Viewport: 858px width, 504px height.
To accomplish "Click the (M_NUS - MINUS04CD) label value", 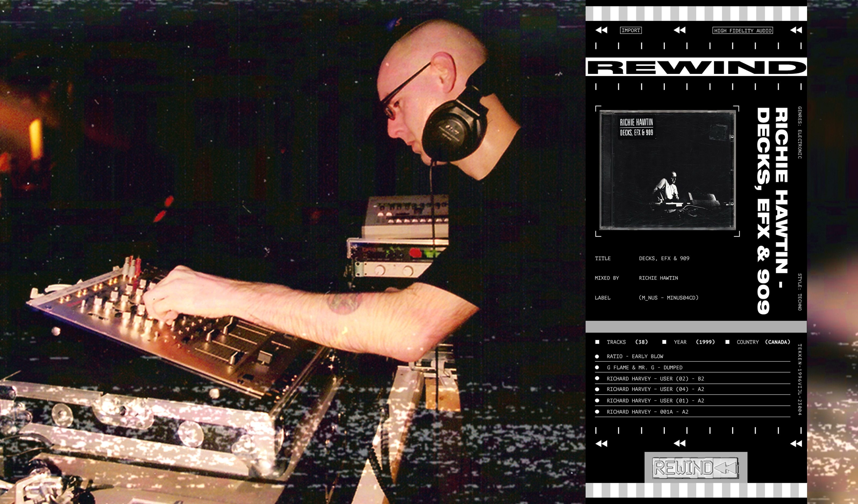I will pyautogui.click(x=669, y=298).
